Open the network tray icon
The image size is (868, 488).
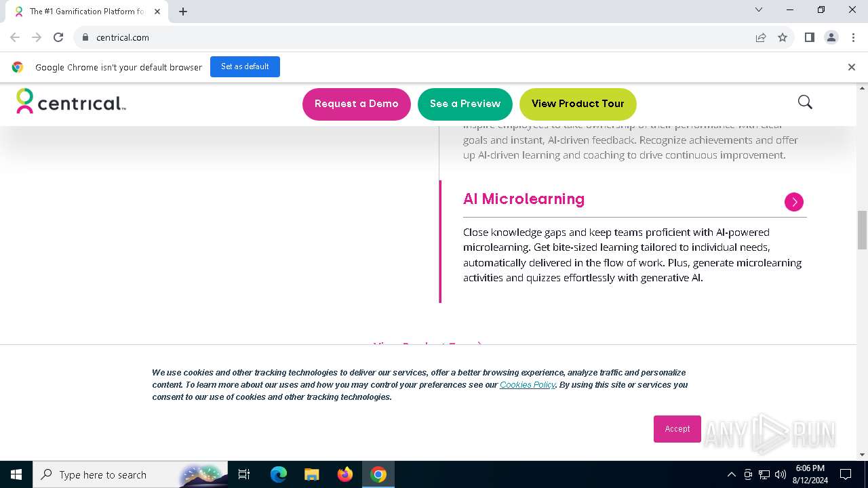pyautogui.click(x=764, y=474)
